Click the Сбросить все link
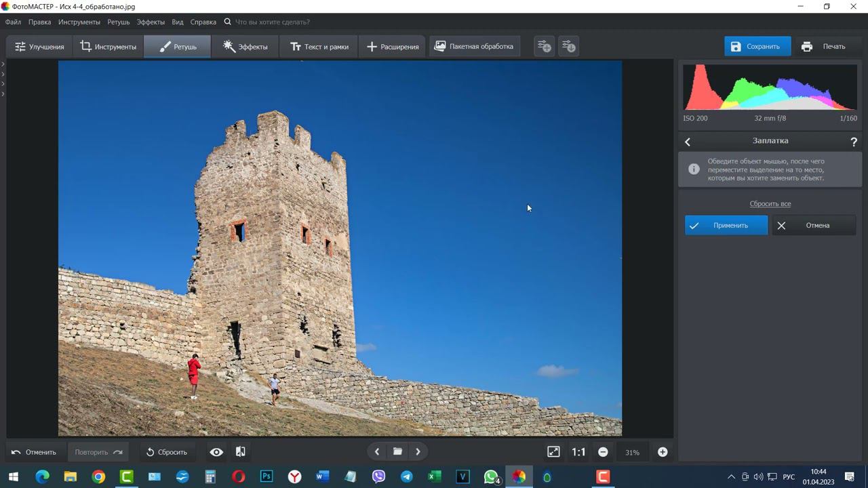This screenshot has height=488, width=868. 770,204
